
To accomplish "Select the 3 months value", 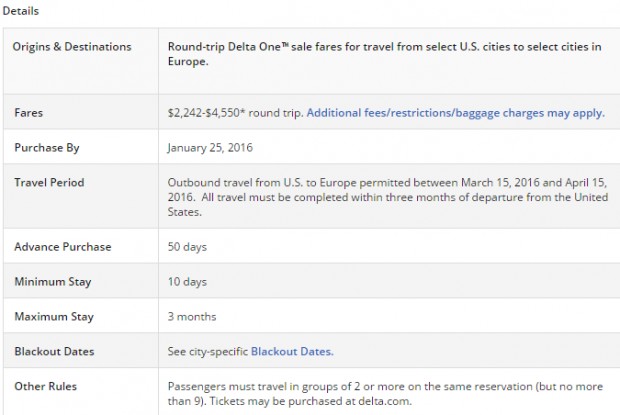I will point(192,317).
